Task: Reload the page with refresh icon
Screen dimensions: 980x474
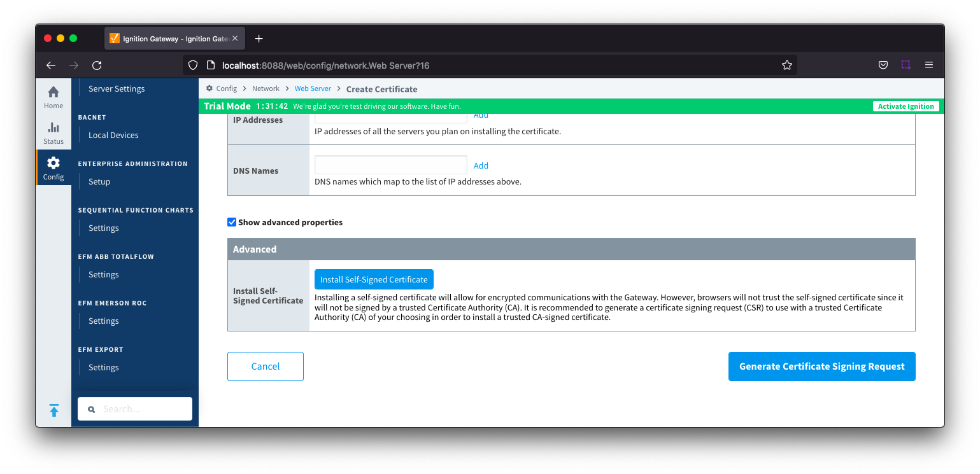Action: [x=97, y=65]
